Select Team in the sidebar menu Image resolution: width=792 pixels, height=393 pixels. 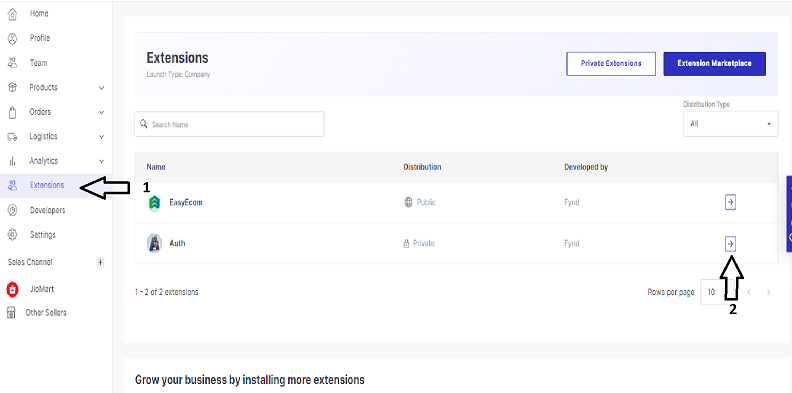coord(38,63)
